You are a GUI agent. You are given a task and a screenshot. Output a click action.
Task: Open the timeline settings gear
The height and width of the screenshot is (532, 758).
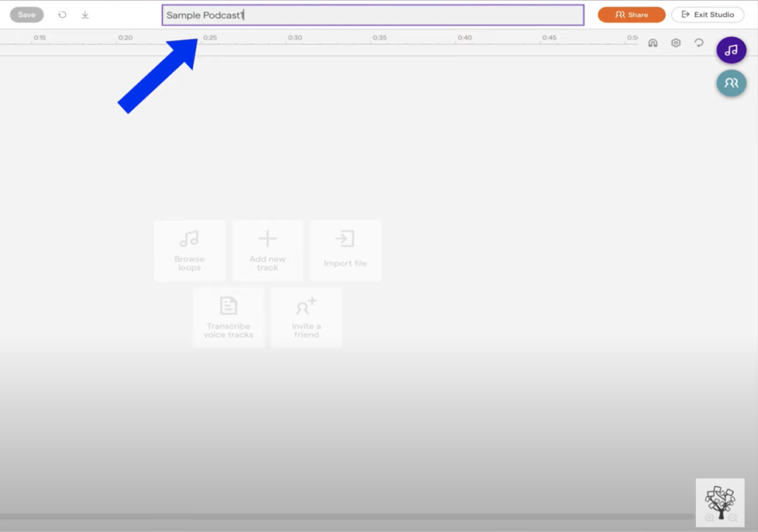tap(676, 43)
